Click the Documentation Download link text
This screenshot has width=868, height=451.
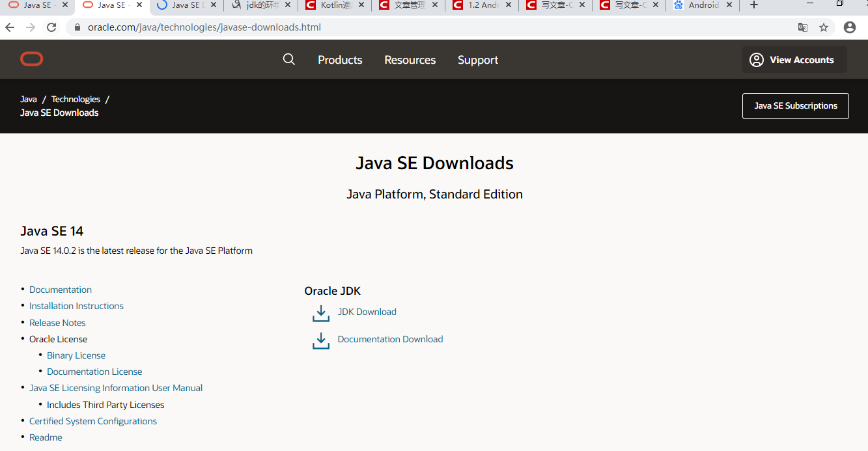(x=391, y=339)
